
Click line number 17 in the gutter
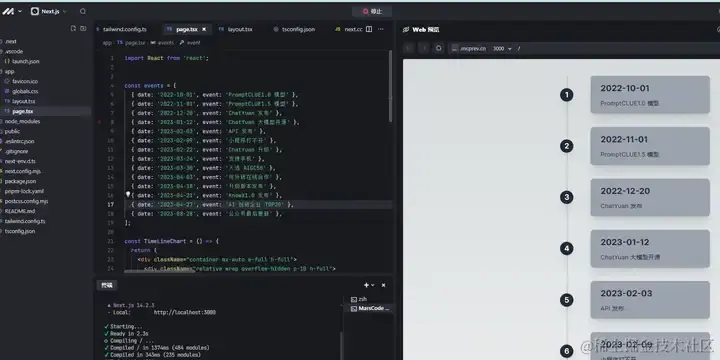pos(111,205)
